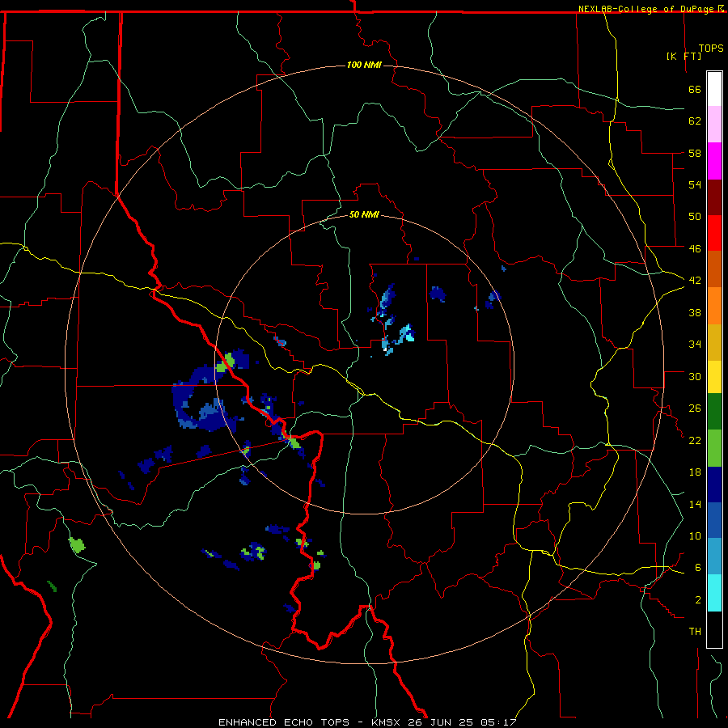
Task: Click the "05:17" timestamp
Action: pyautogui.click(x=499, y=722)
